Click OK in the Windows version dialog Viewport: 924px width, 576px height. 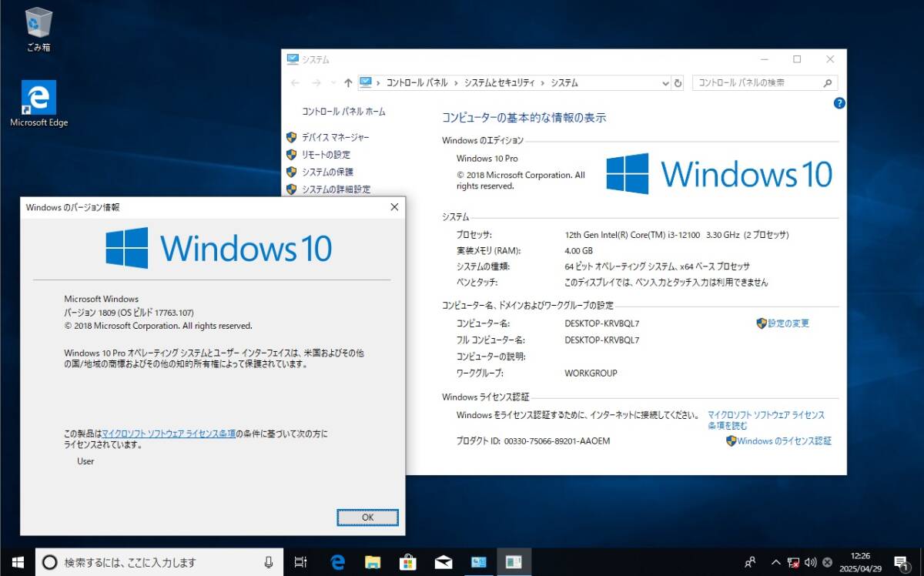tap(367, 517)
